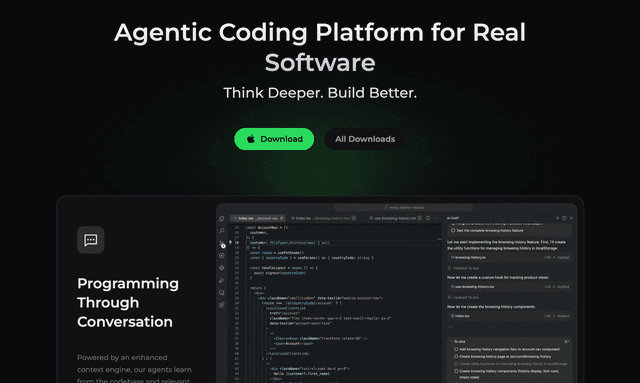The height and width of the screenshot is (383, 640).
Task: Click the split editor icon
Action: (428, 218)
